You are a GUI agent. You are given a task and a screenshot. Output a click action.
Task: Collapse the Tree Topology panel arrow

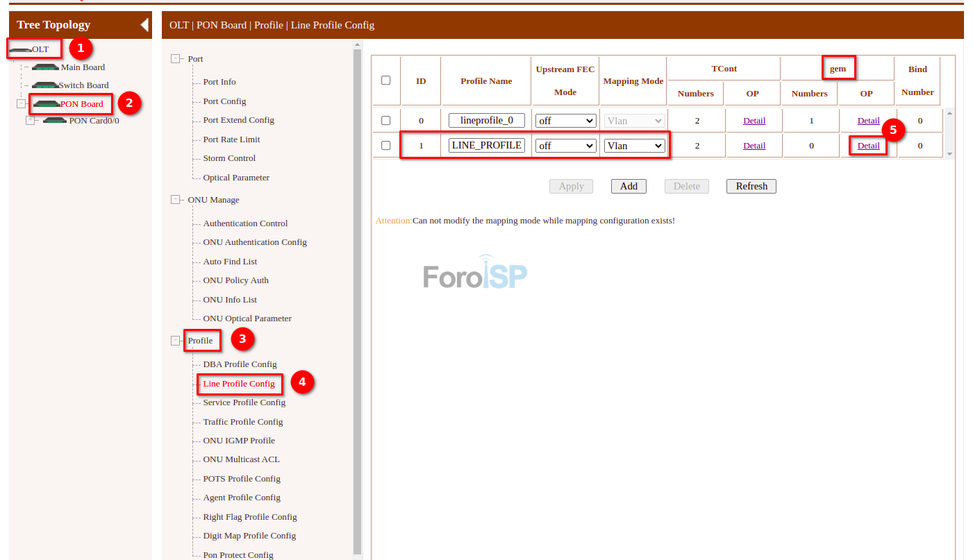pyautogui.click(x=144, y=25)
